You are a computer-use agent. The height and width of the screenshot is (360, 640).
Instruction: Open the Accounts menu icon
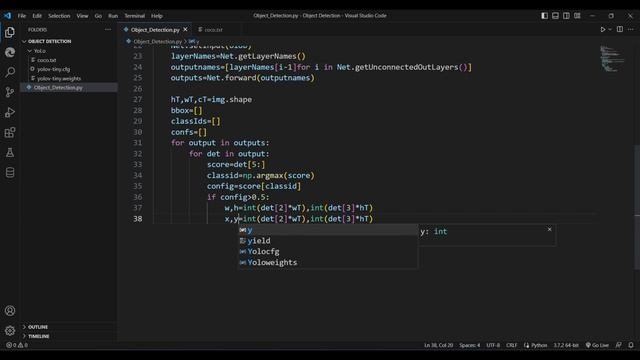point(10,311)
